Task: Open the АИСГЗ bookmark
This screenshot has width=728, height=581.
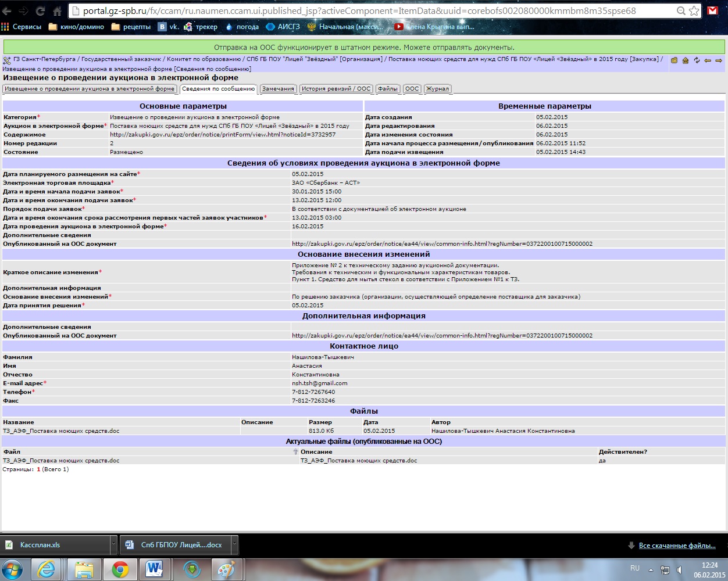Action: click(x=283, y=27)
